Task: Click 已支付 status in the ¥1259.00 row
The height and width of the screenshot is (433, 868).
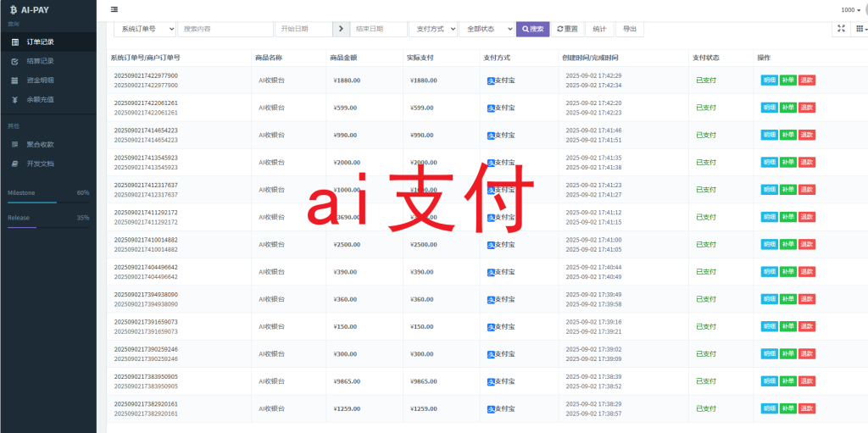Action: (706, 408)
